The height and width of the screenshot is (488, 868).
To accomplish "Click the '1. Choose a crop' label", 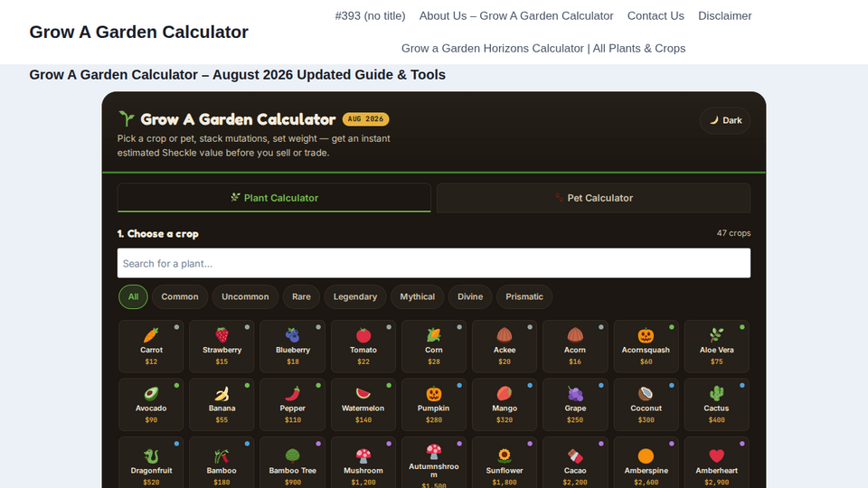I will point(157,233).
